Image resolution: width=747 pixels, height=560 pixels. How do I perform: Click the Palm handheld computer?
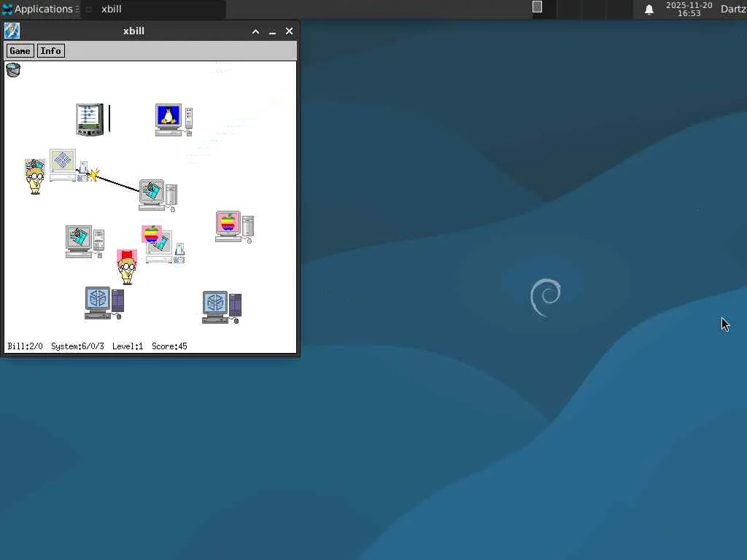click(90, 120)
